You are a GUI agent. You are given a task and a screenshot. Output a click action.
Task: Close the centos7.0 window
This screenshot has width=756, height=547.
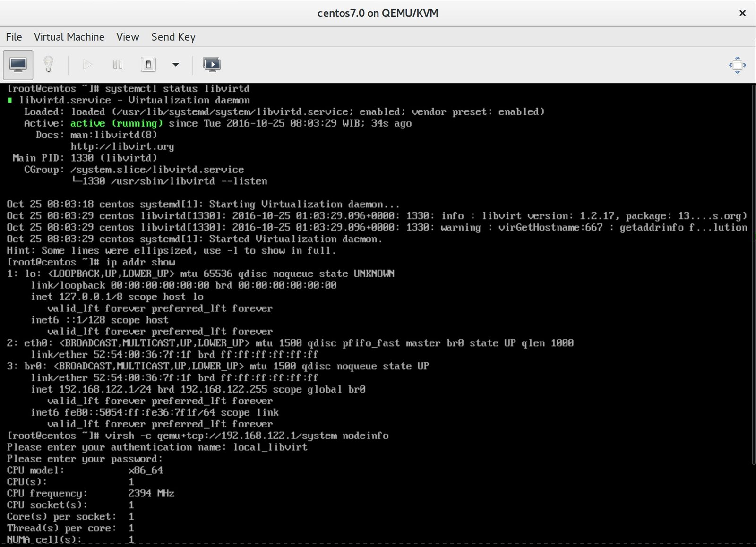742,13
